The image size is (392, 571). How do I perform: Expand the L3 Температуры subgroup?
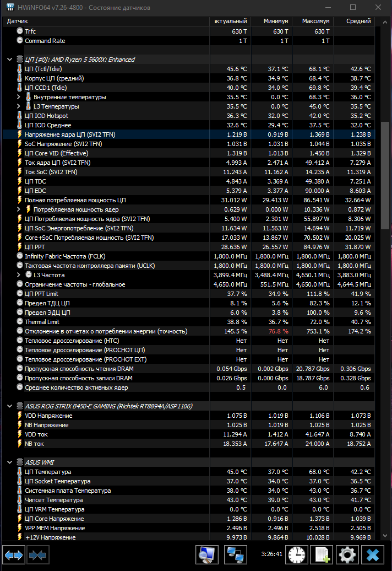19,106
